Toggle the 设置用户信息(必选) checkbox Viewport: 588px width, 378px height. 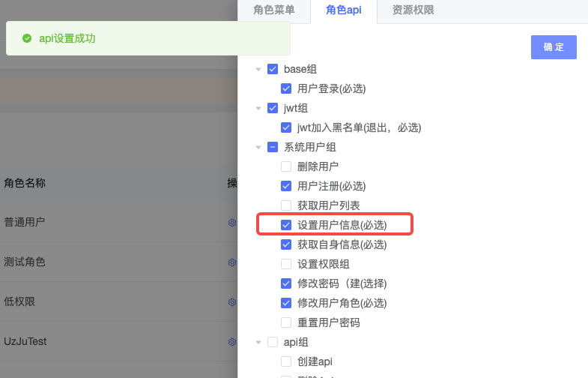click(286, 225)
